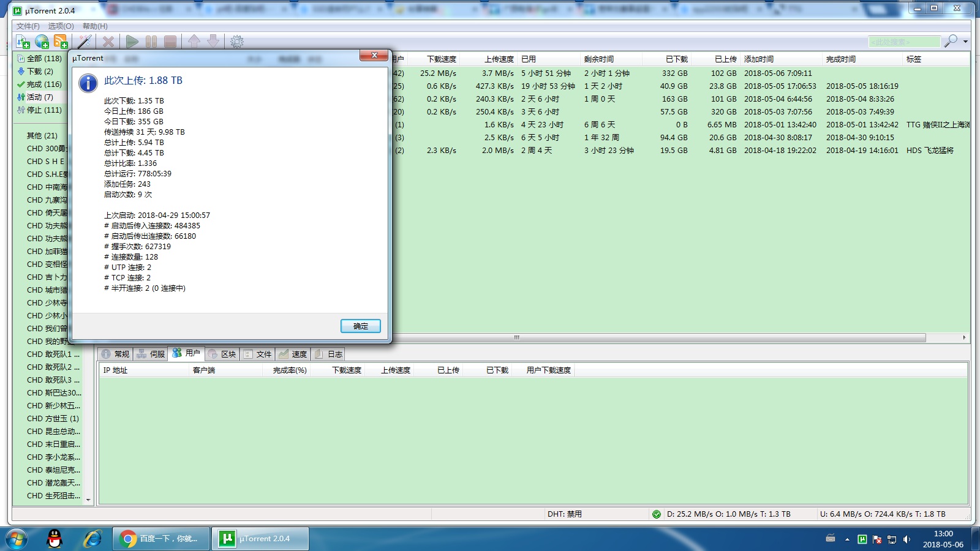Viewport: 980px width, 551px height.
Task: Sort peers by 客户端 column header
Action: click(x=226, y=370)
